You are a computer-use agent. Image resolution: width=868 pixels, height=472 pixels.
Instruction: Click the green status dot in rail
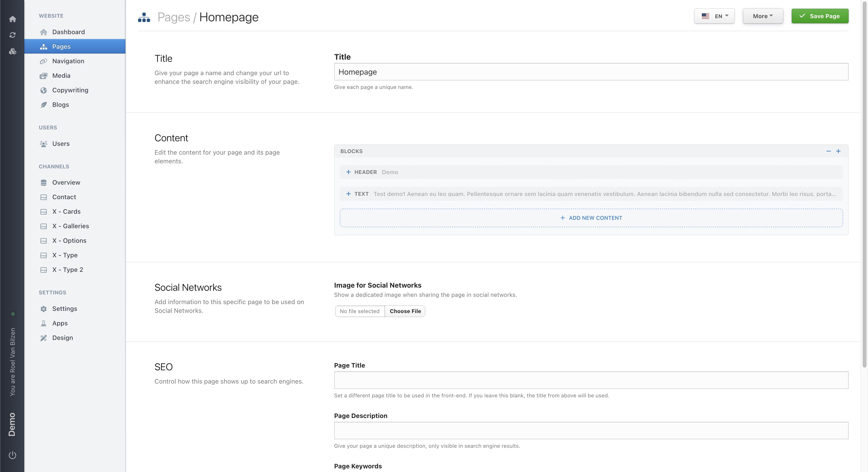coord(13,314)
